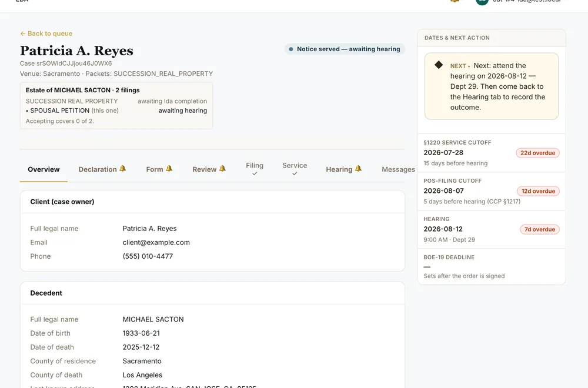Click the phone number (555) 010-4477
Viewport: 588px width, 388px height.
point(148,256)
